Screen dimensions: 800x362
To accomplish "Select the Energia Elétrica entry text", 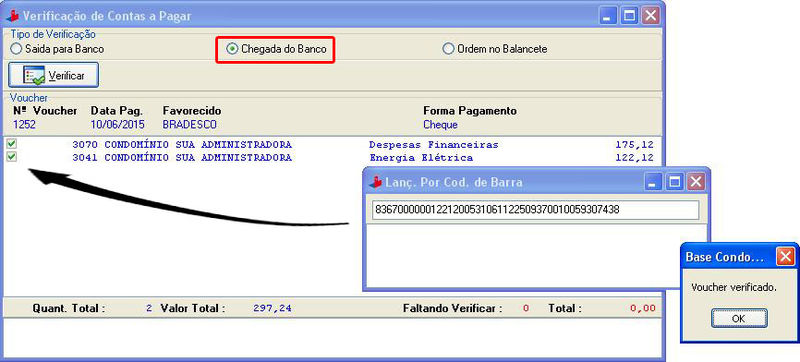I will click(x=421, y=158).
